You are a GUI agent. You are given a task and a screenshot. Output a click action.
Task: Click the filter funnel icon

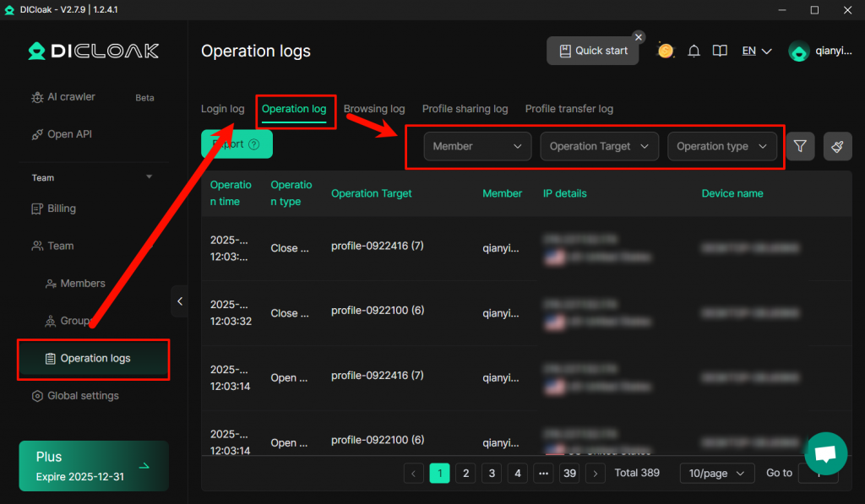(800, 146)
